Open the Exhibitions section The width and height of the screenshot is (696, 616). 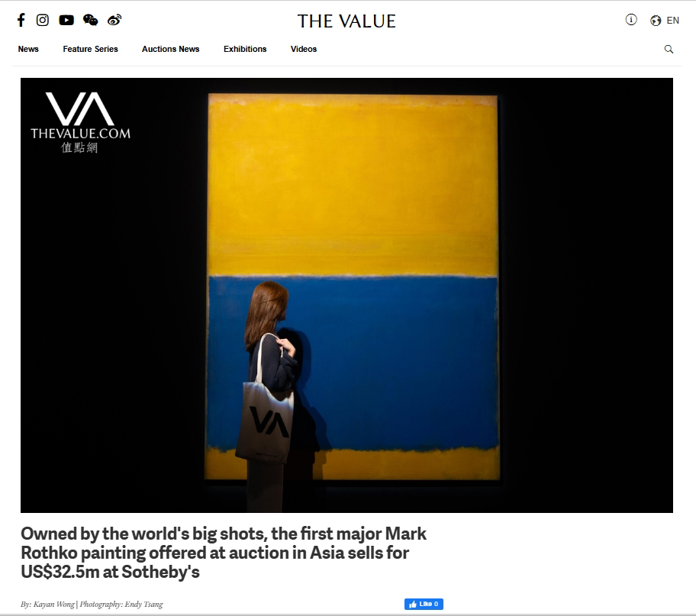pyautogui.click(x=245, y=49)
